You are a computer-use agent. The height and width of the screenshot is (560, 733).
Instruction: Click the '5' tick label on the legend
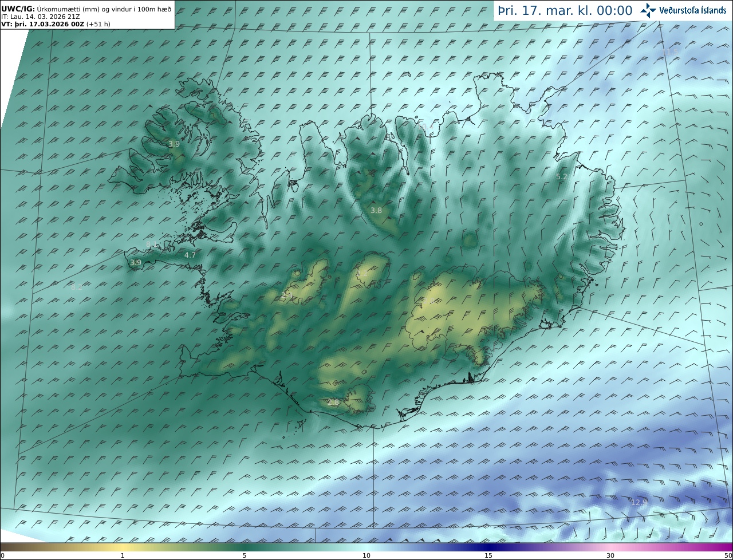tap(245, 555)
